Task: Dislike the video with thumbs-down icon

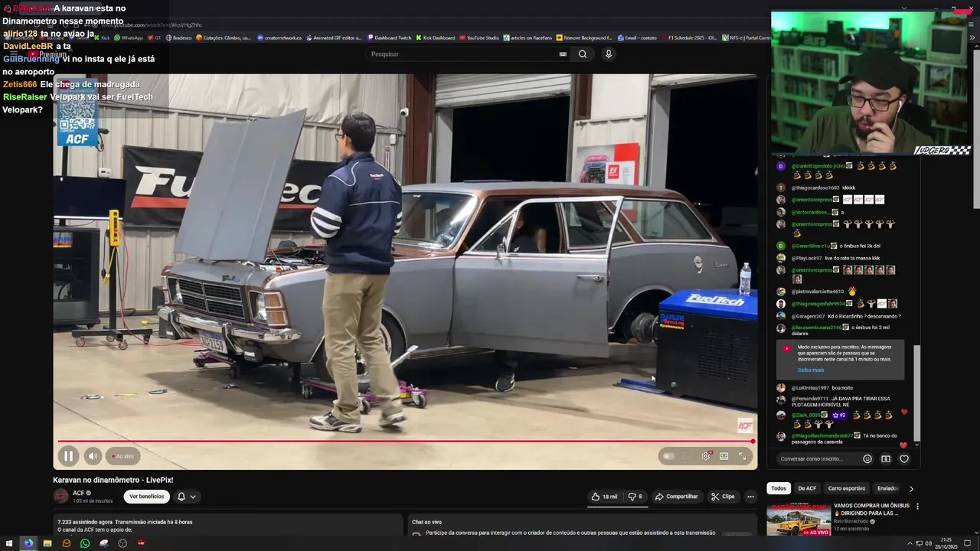Action: [635, 497]
